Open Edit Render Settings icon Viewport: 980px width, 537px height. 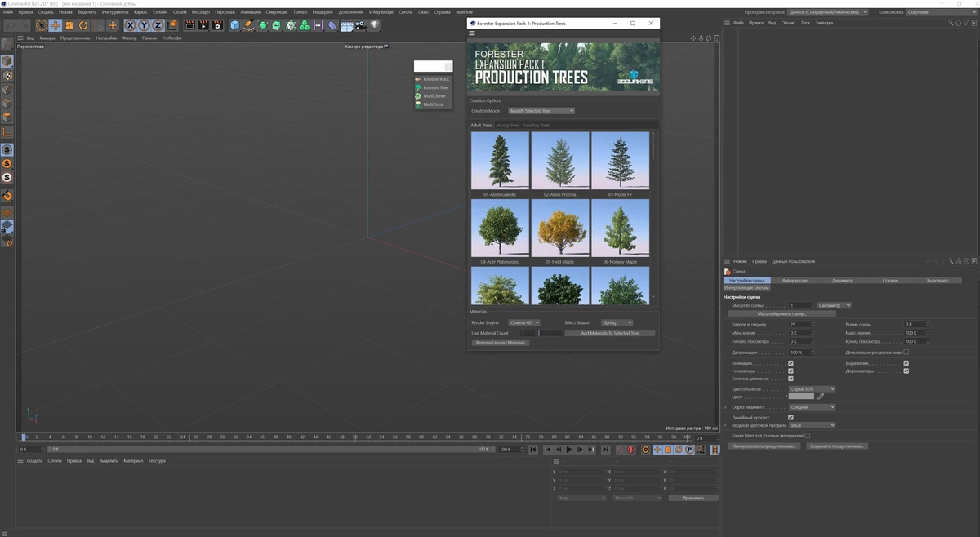(217, 25)
